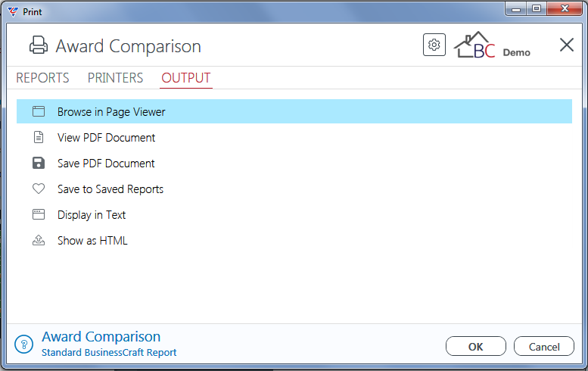Screen dimensions: 588x371
Task: Click the Cancel button
Action: [x=544, y=346]
